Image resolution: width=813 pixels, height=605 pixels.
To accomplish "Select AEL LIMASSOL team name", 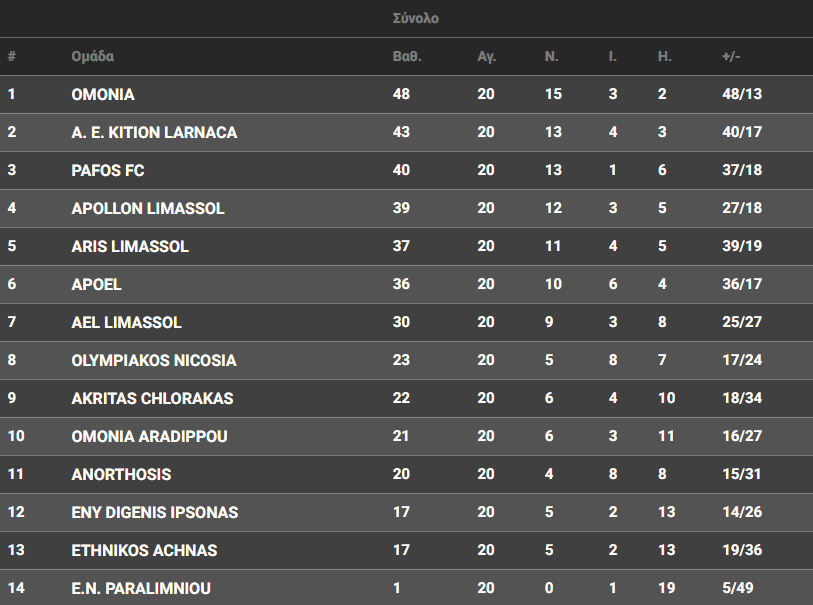I will 127,322.
